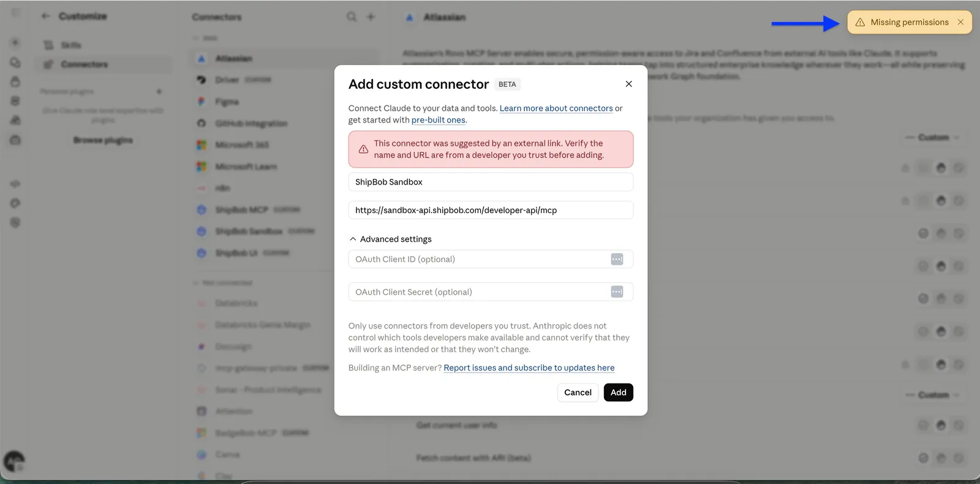This screenshot has height=484, width=980.
Task: Follow the pre-built ones link
Action: [x=439, y=120]
